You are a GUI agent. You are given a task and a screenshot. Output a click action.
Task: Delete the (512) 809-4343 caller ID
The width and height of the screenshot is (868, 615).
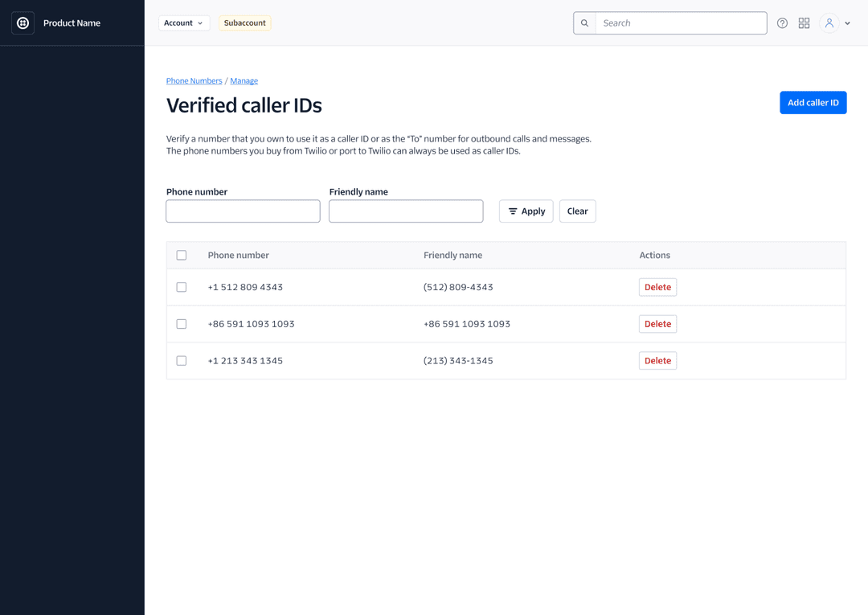[x=657, y=287]
